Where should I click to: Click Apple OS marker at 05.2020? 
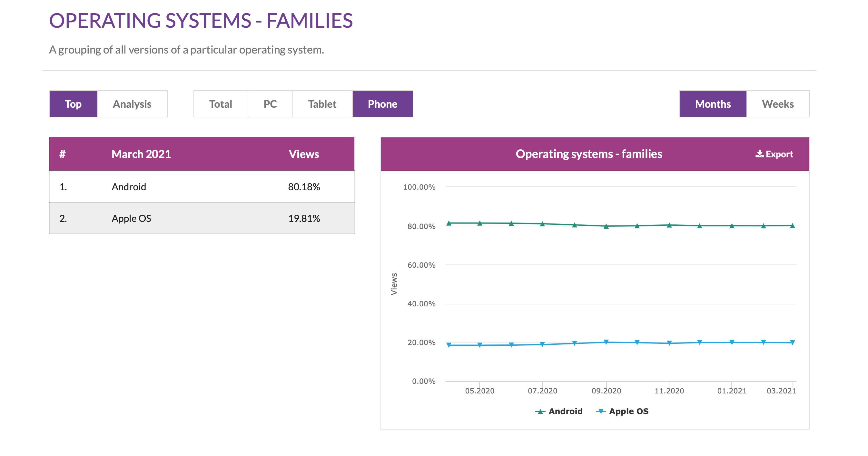tap(480, 345)
